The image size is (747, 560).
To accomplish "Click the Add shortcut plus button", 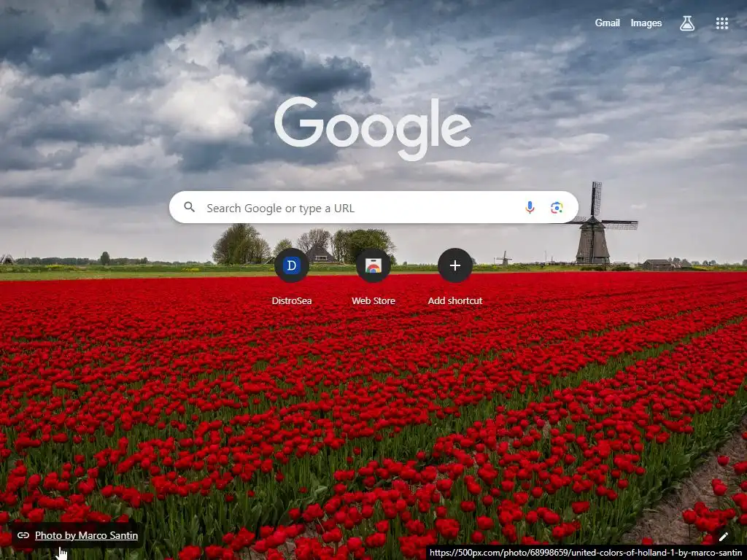I will coord(455,265).
